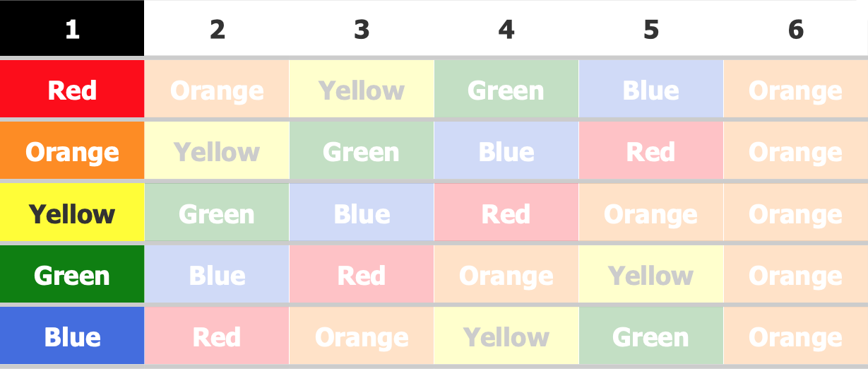868x369 pixels.
Task: Select the bright Yellow swatch
Action: pyautogui.click(x=72, y=213)
